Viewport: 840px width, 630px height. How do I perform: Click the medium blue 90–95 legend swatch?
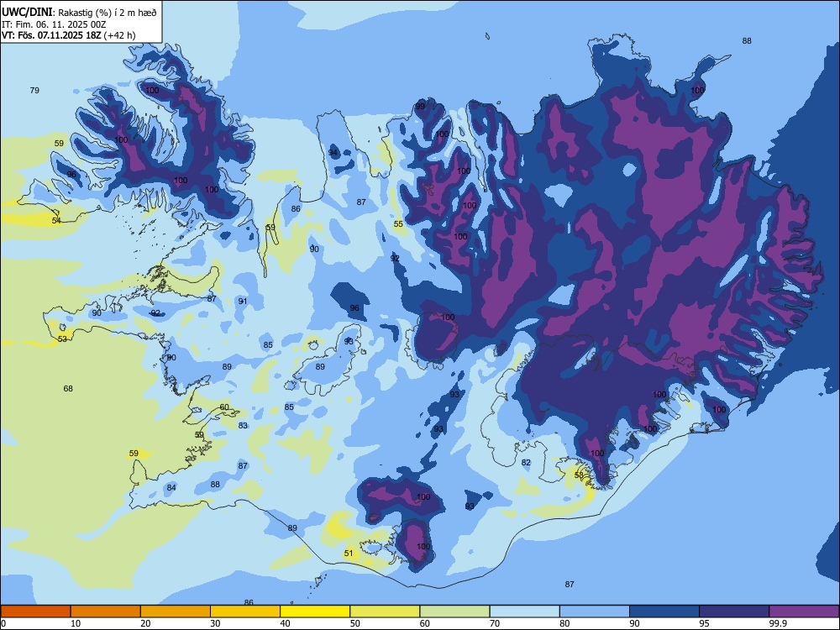[664, 612]
